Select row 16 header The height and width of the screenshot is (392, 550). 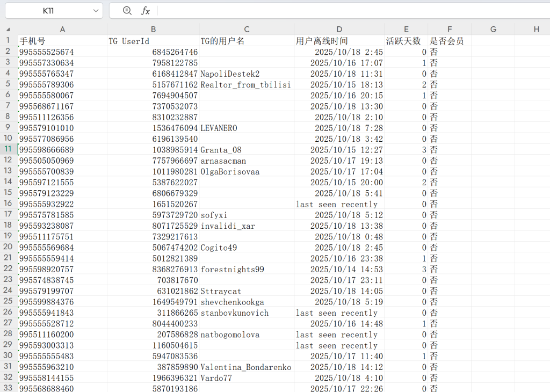(8, 204)
